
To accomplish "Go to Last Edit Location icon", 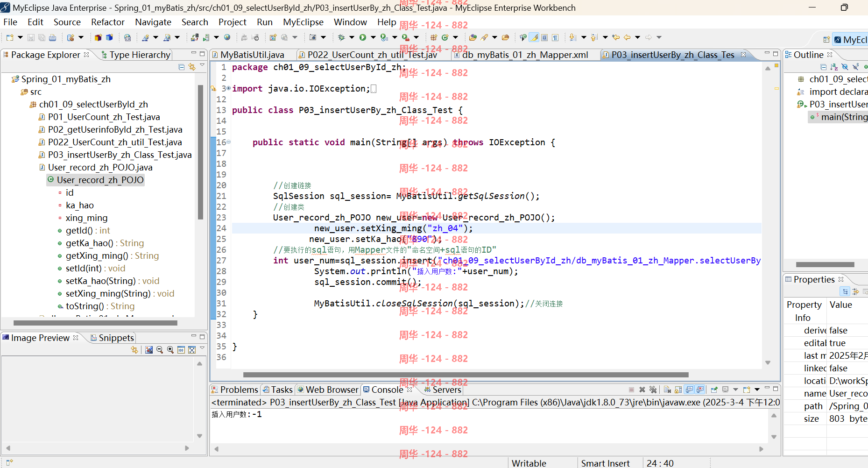I will 616,37.
